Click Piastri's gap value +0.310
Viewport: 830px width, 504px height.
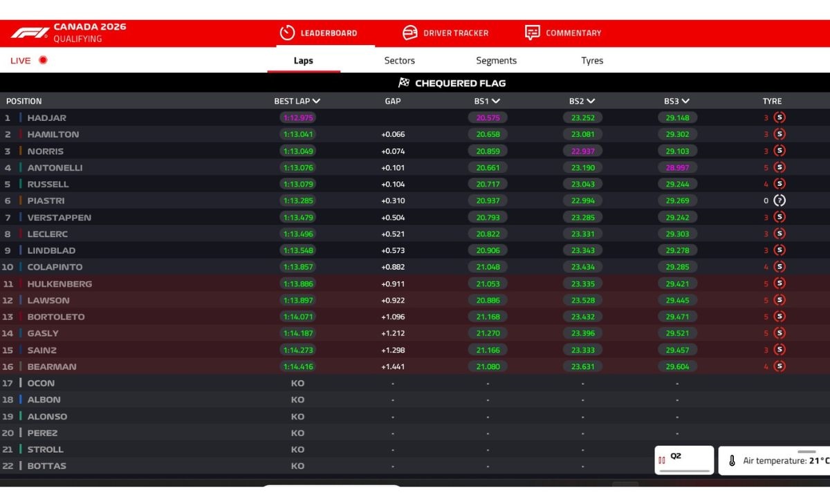point(393,200)
